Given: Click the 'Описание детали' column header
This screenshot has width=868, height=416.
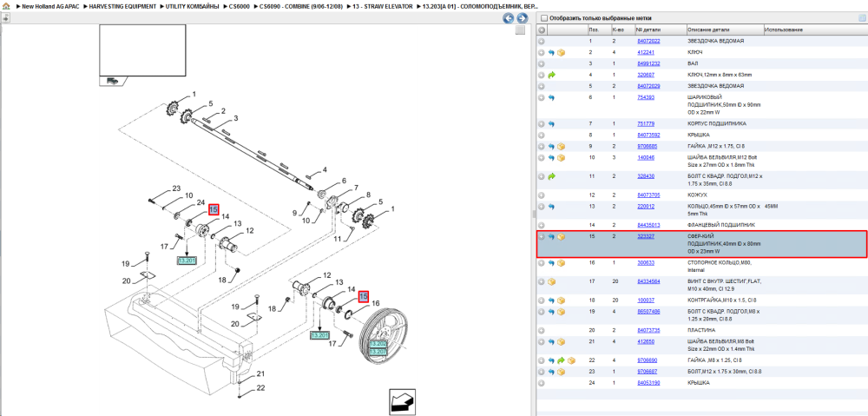Looking at the screenshot, I should (x=725, y=30).
